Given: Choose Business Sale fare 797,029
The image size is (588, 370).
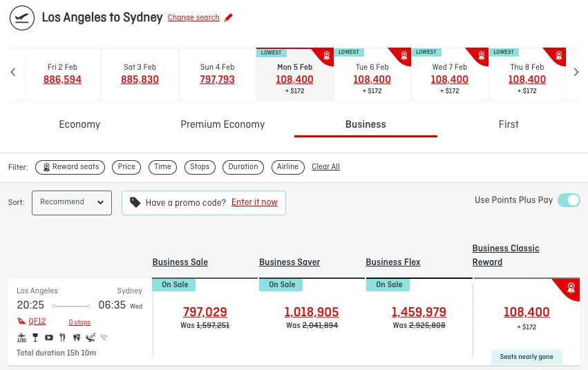Looking at the screenshot, I should (205, 312).
